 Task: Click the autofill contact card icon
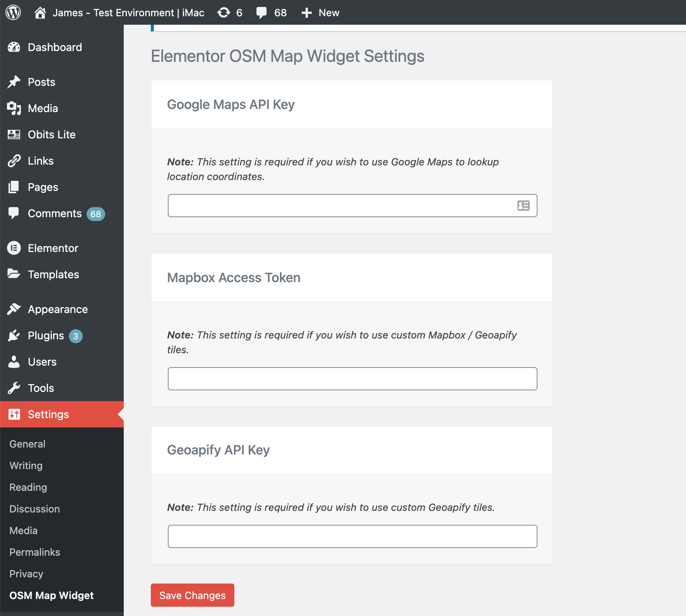(x=523, y=206)
